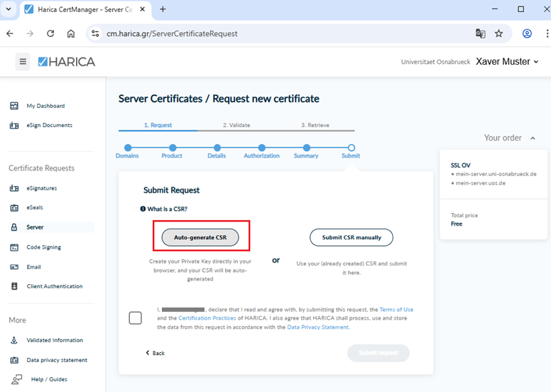The height and width of the screenshot is (392, 551).
Task: Select the Submit step marker
Action: (x=351, y=148)
